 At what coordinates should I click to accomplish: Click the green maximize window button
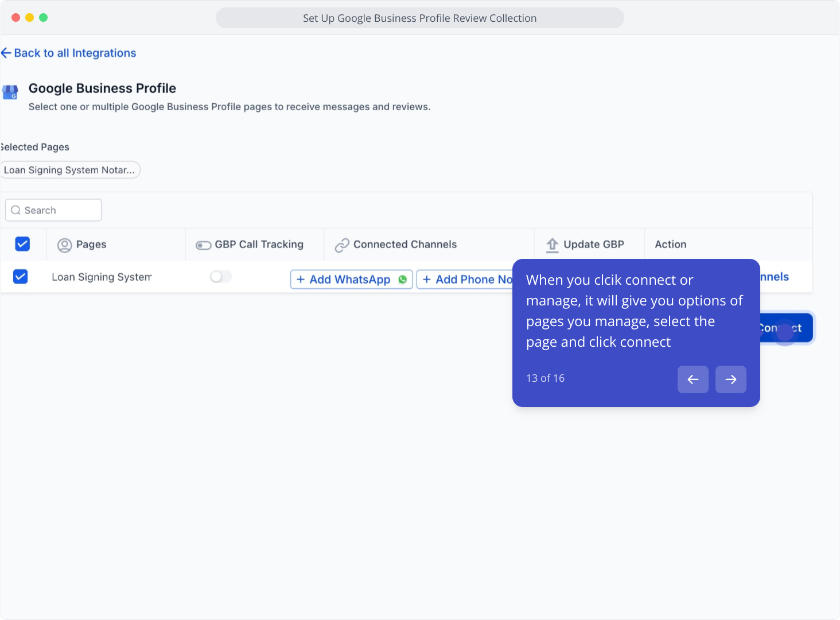pyautogui.click(x=44, y=18)
